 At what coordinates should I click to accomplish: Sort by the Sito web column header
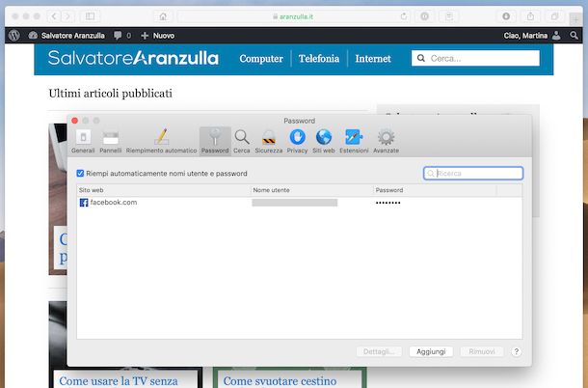coord(164,190)
